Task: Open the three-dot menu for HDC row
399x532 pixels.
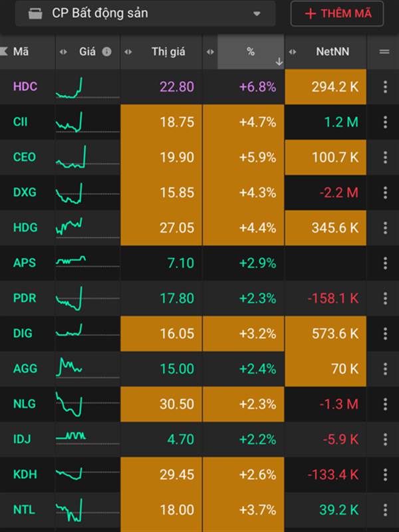Action: point(385,87)
